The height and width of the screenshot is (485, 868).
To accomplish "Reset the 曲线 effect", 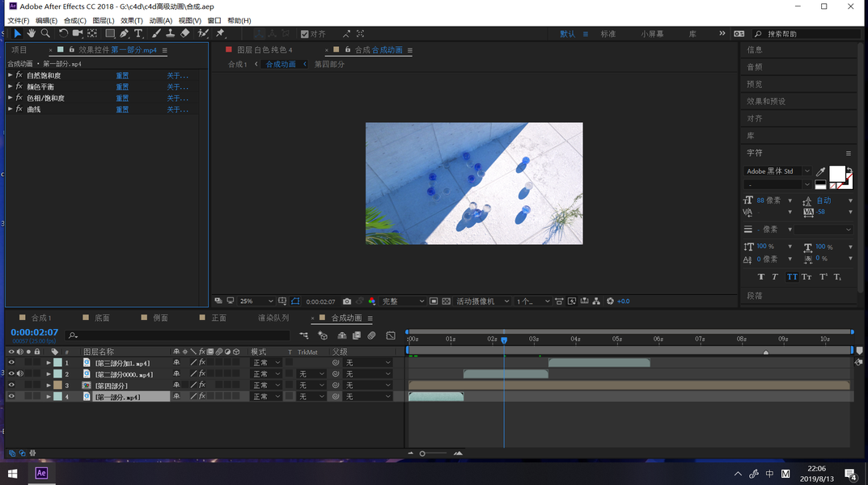I will tap(122, 109).
